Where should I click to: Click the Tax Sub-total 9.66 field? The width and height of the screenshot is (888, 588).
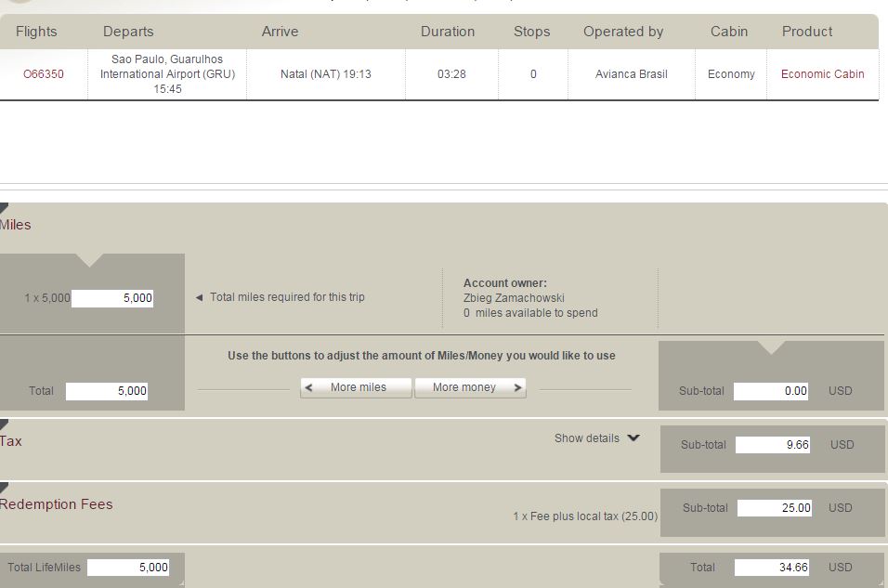[x=773, y=445]
